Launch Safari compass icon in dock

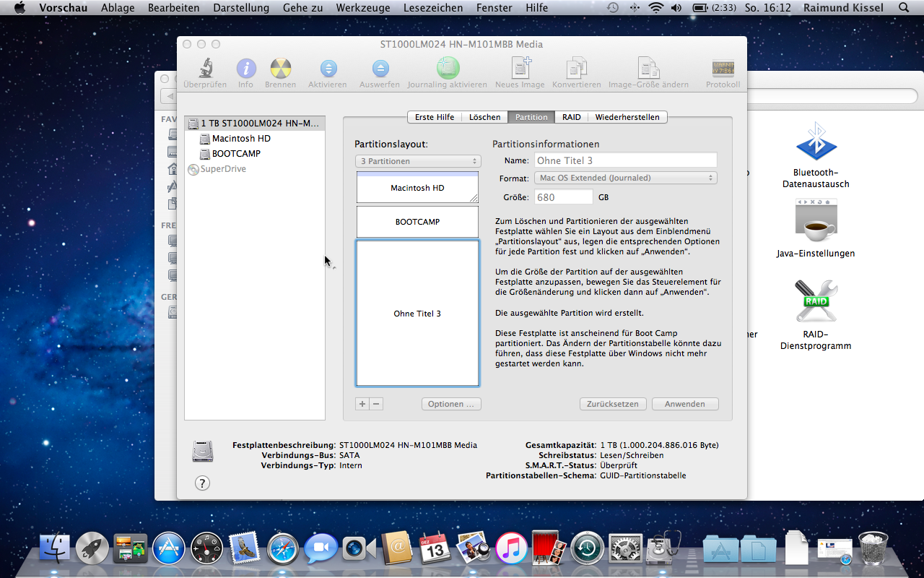point(283,548)
